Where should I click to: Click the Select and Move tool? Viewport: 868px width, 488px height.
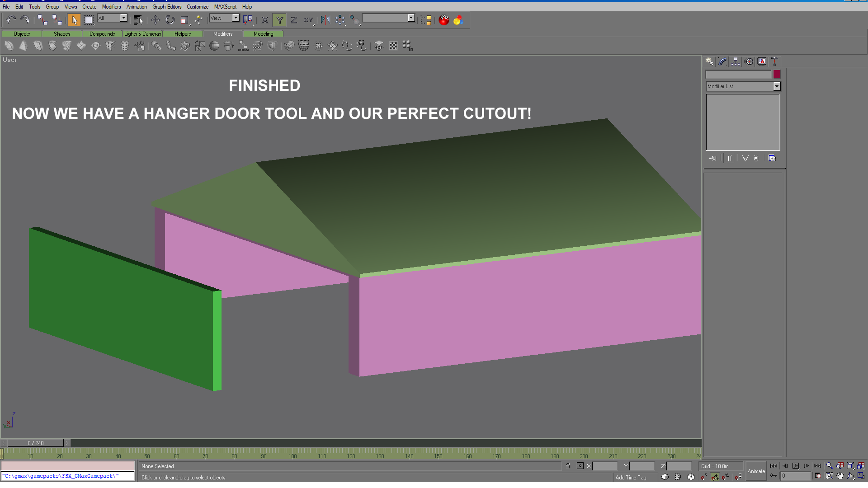point(156,20)
